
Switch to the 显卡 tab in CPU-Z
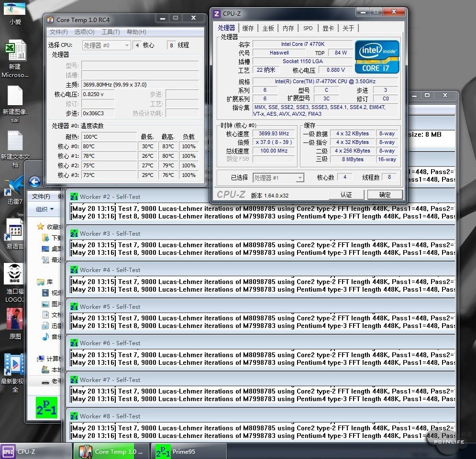tap(328, 28)
